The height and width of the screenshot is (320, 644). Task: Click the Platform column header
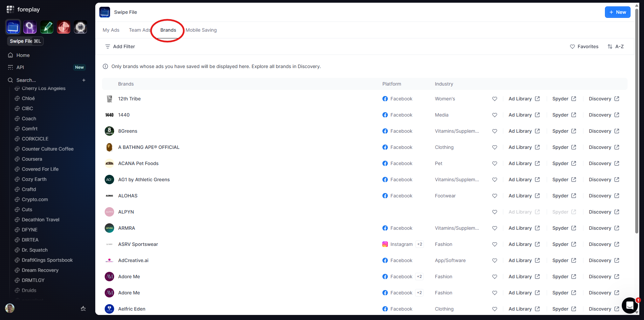[x=392, y=84]
